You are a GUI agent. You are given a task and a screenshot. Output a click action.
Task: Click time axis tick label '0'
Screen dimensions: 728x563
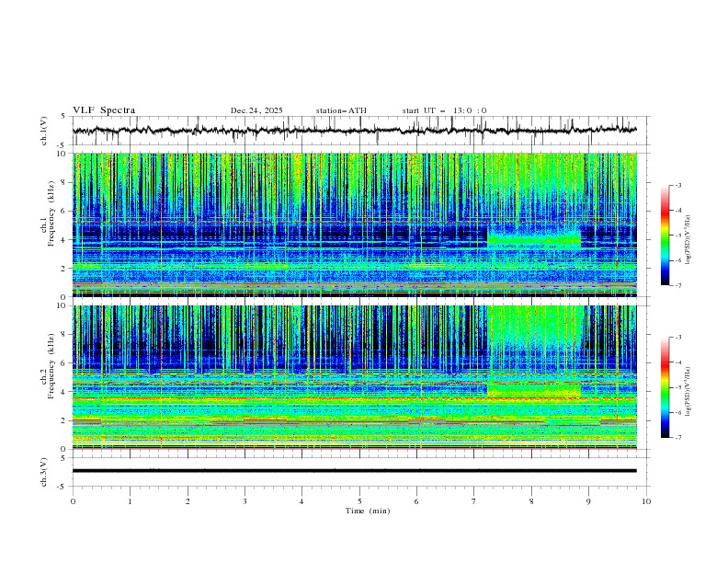pyautogui.click(x=73, y=501)
